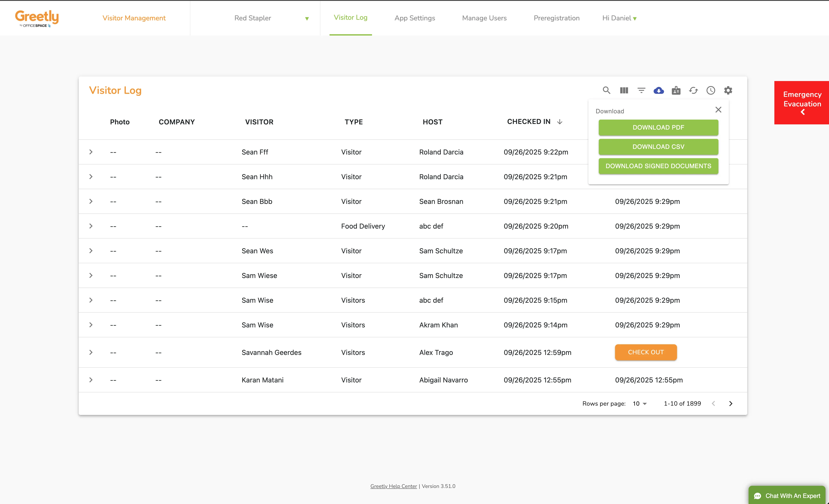Switch to the App Settings tab
Image resolution: width=829 pixels, height=504 pixels.
coord(414,18)
